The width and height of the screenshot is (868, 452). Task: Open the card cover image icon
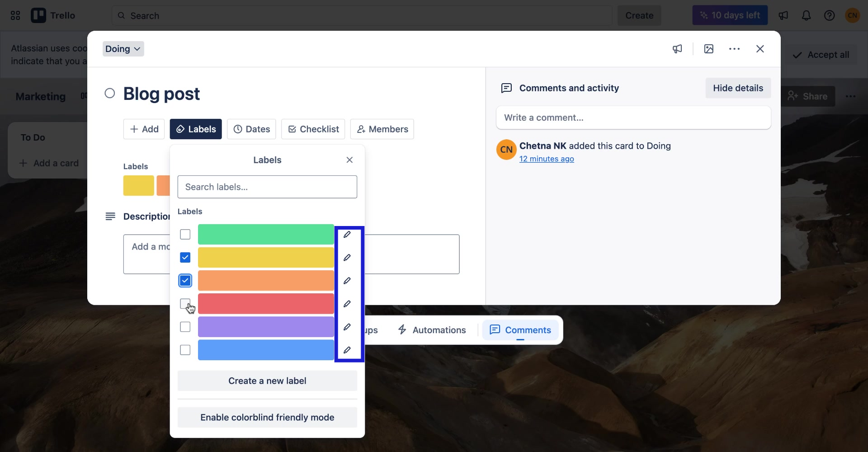click(x=708, y=49)
